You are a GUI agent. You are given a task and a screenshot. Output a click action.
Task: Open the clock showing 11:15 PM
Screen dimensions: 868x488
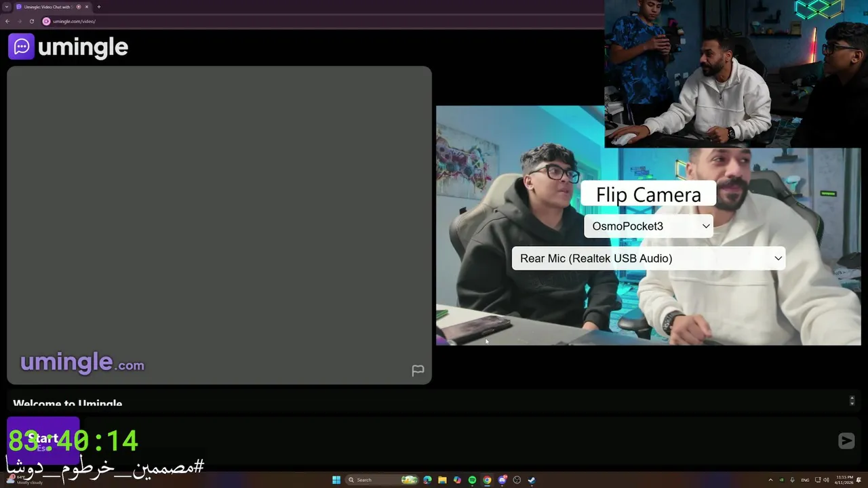[845, 480]
